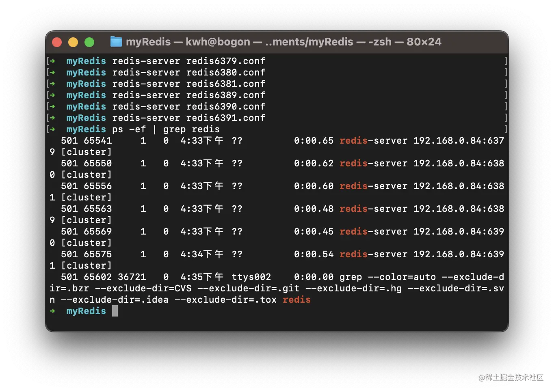Click the block cursor at the prompt
Viewport: 554px width, 392px height.
[x=115, y=311]
